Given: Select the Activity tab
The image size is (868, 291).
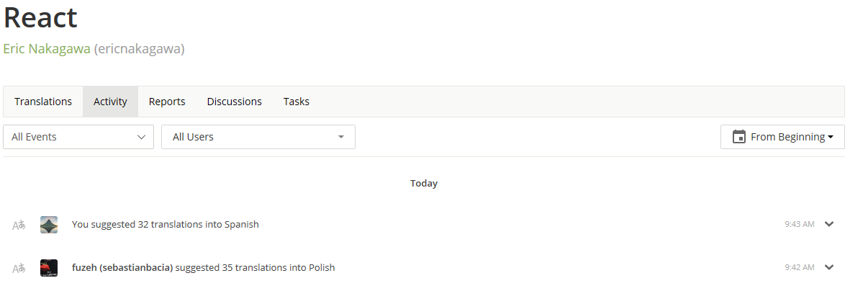Looking at the screenshot, I should pyautogui.click(x=110, y=102).
